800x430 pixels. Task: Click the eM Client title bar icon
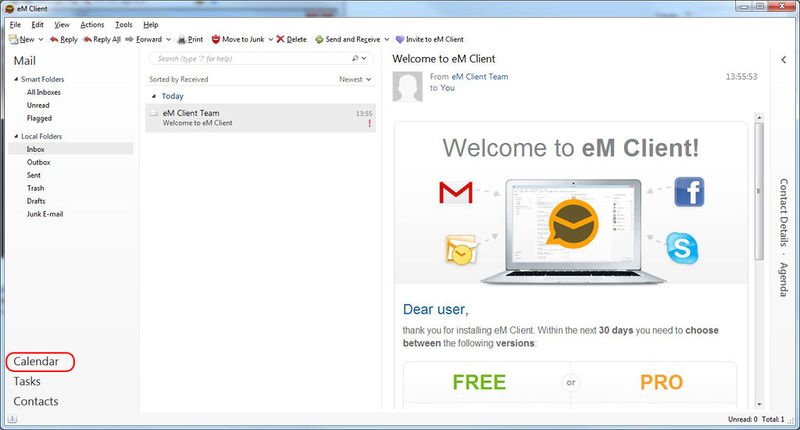9,8
